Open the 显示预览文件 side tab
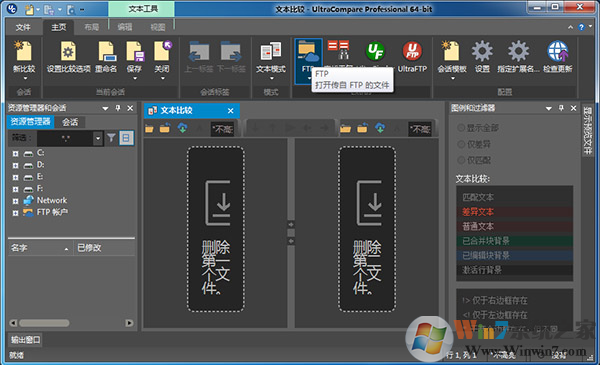This screenshot has height=365, width=603. coord(587,130)
